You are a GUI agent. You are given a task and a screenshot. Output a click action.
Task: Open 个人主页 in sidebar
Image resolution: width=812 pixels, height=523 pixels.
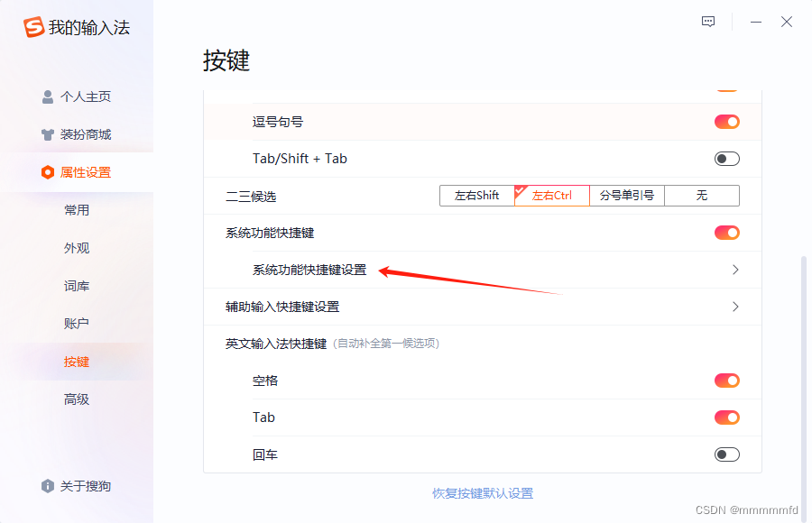coord(77,96)
